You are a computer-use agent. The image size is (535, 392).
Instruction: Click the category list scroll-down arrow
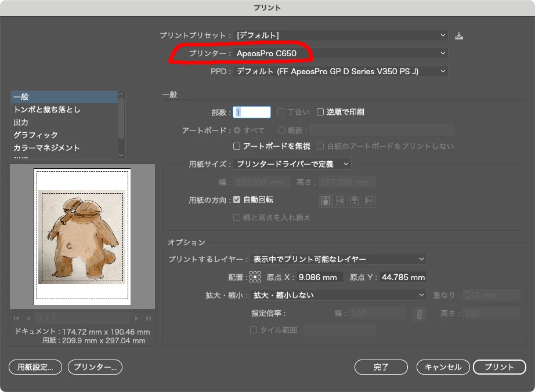pos(121,155)
